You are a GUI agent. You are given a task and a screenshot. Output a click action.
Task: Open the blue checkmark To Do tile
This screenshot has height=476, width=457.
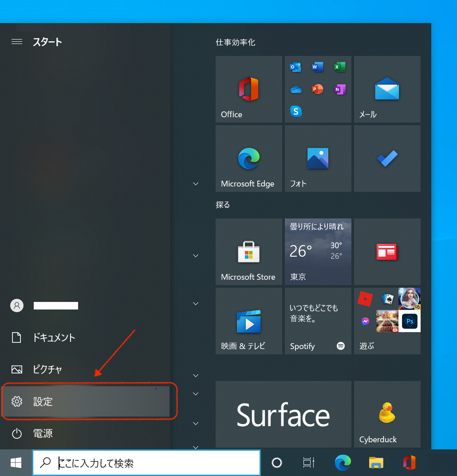tap(387, 159)
